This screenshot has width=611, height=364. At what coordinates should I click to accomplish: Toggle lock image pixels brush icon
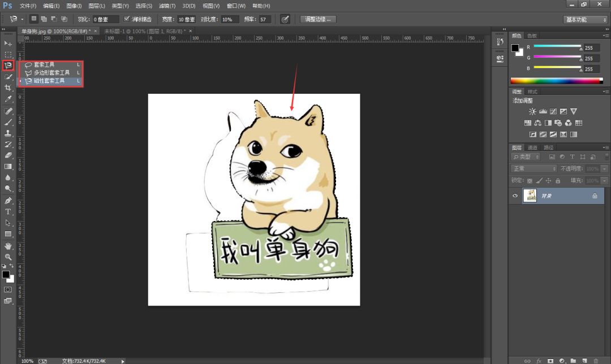pyautogui.click(x=539, y=181)
